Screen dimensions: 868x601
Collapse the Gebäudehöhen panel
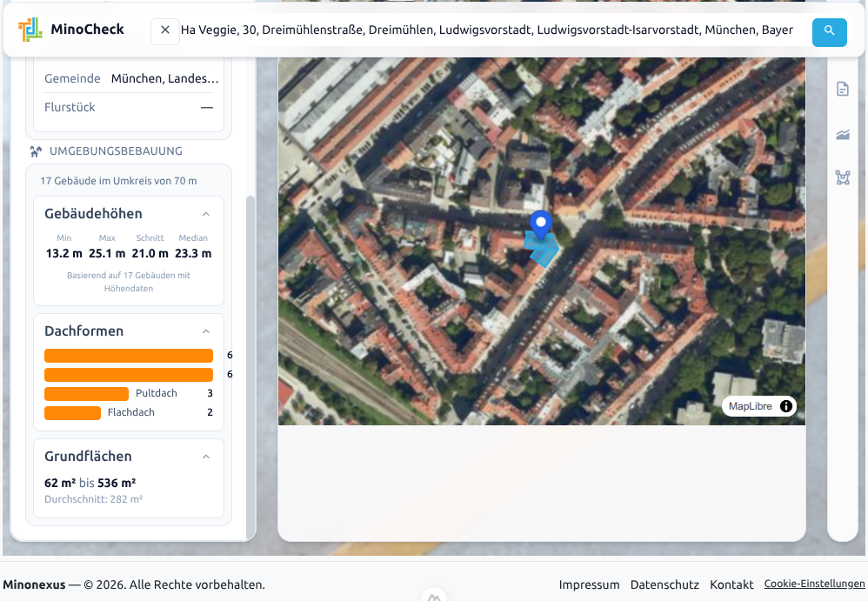click(206, 214)
